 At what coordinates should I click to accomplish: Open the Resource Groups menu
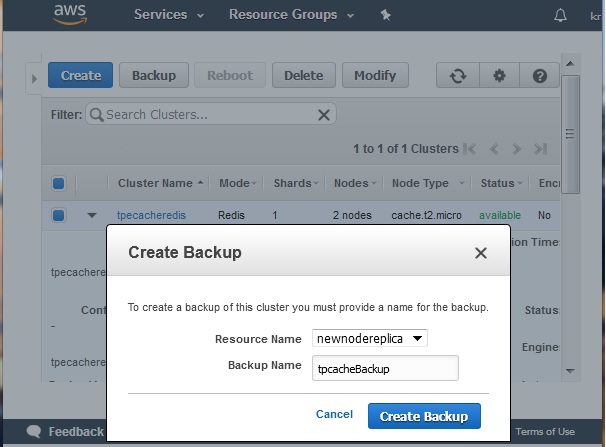[x=291, y=15]
